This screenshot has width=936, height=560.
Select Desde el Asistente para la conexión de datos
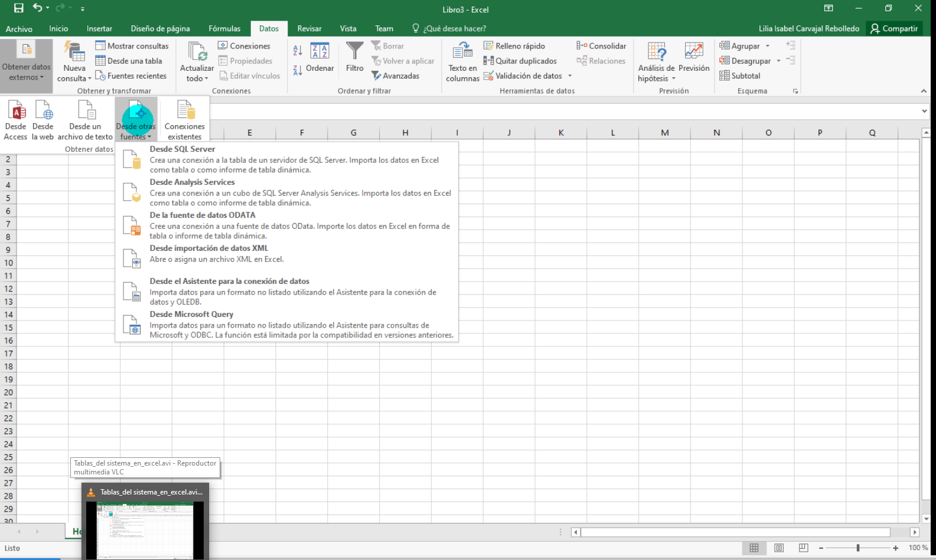coord(287,292)
